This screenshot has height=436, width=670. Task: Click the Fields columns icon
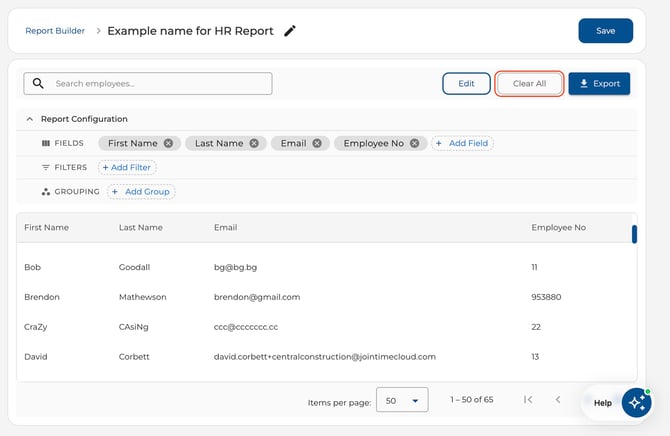(x=46, y=143)
